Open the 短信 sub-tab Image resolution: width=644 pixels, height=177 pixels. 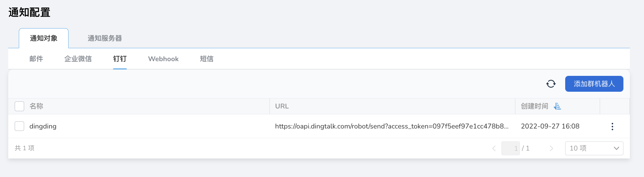pyautogui.click(x=206, y=59)
